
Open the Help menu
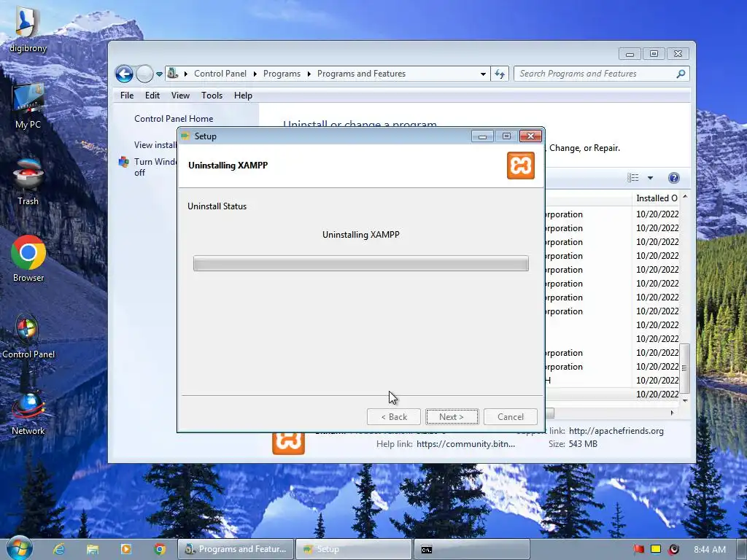tap(243, 96)
